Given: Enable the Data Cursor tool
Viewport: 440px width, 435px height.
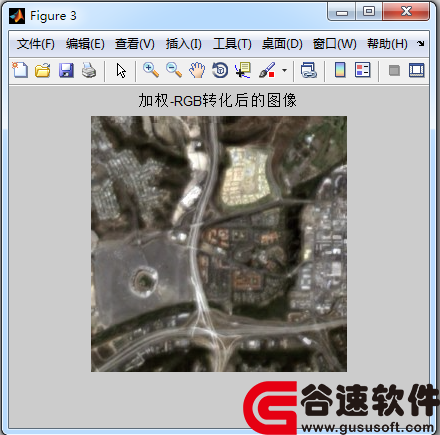Looking at the screenshot, I should 243,70.
